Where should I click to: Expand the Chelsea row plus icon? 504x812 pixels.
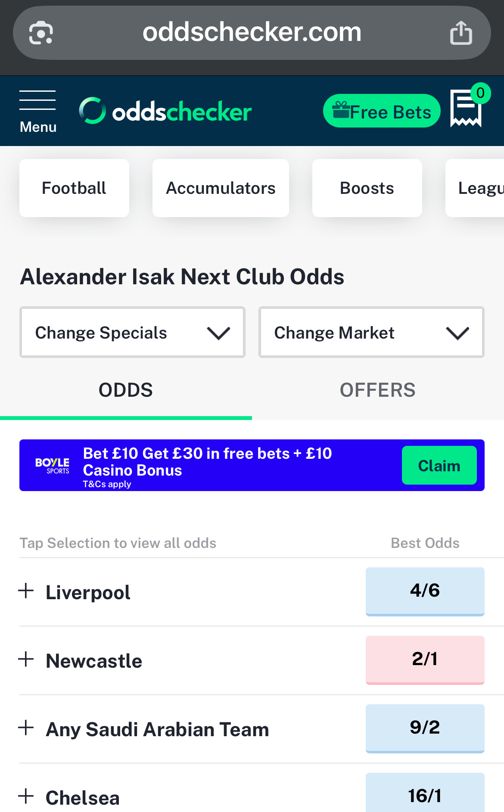(26, 796)
